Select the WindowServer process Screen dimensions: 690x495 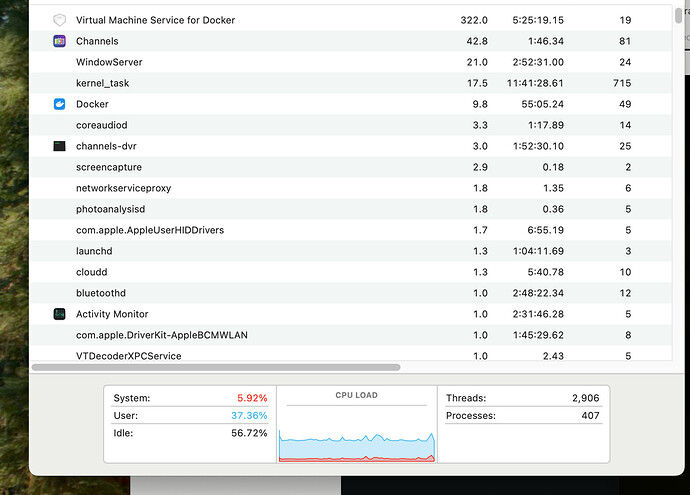tap(109, 62)
